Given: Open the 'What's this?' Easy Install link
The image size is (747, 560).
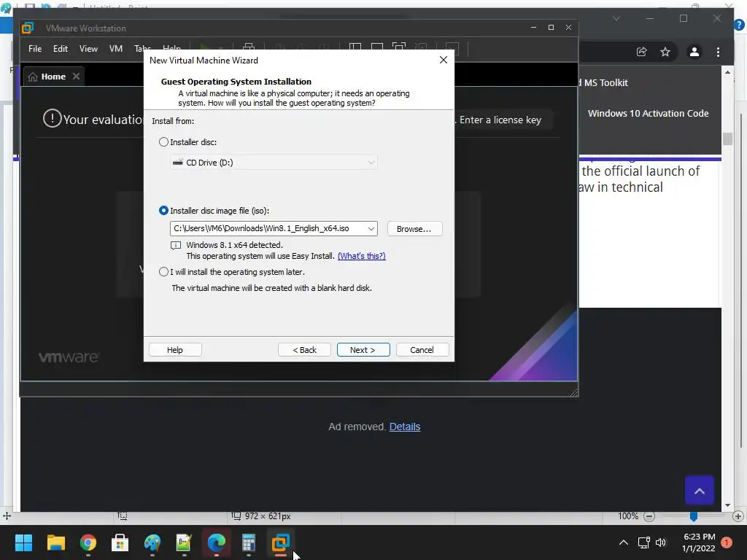Looking at the screenshot, I should click(362, 256).
